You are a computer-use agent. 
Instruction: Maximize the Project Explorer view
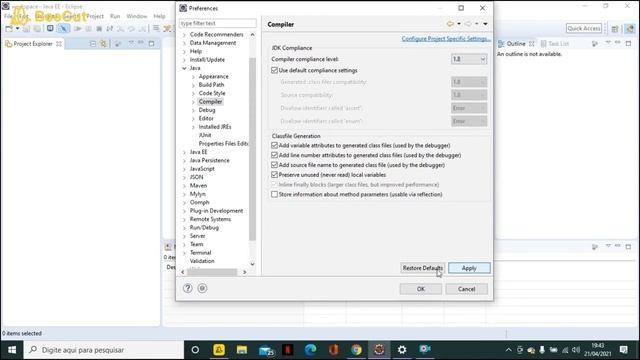(x=151, y=43)
